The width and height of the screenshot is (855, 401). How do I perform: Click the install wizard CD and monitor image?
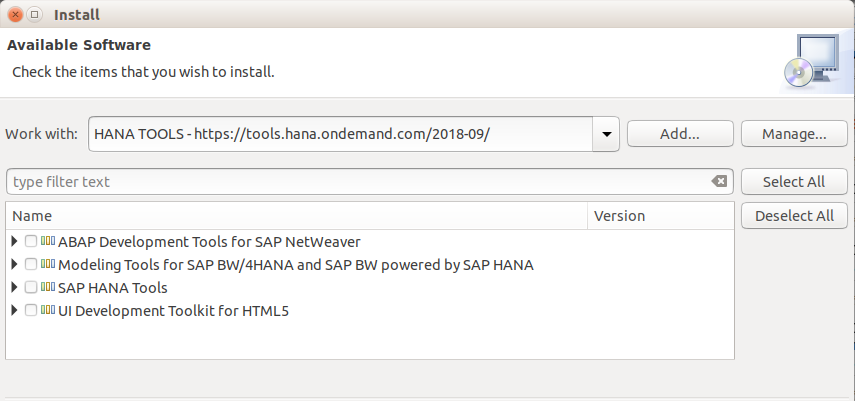(811, 61)
